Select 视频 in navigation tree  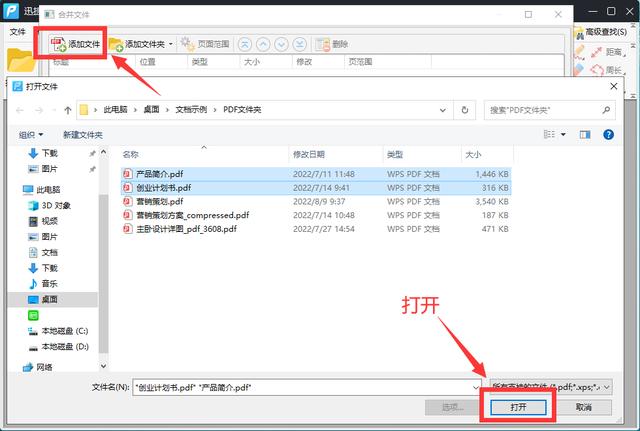click(x=43, y=221)
